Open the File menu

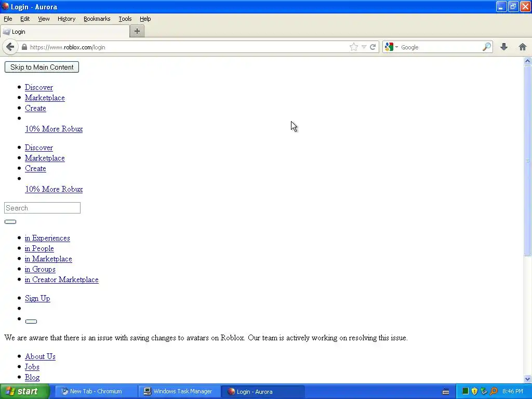(x=8, y=19)
